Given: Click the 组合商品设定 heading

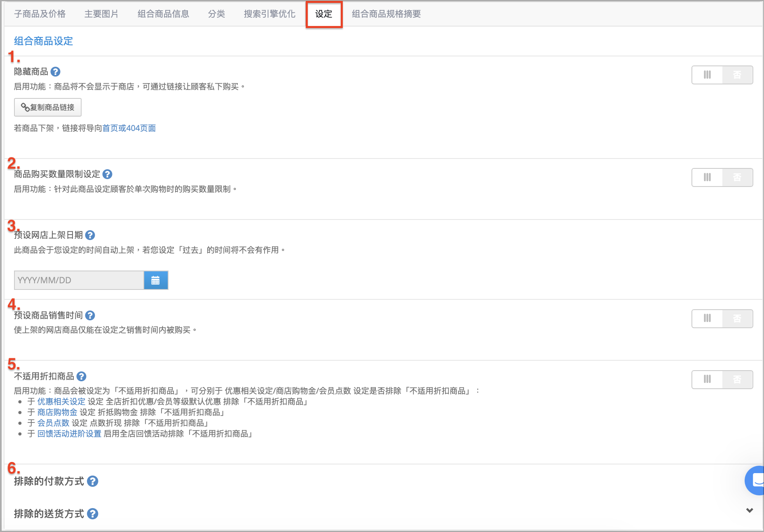Looking at the screenshot, I should coord(43,41).
